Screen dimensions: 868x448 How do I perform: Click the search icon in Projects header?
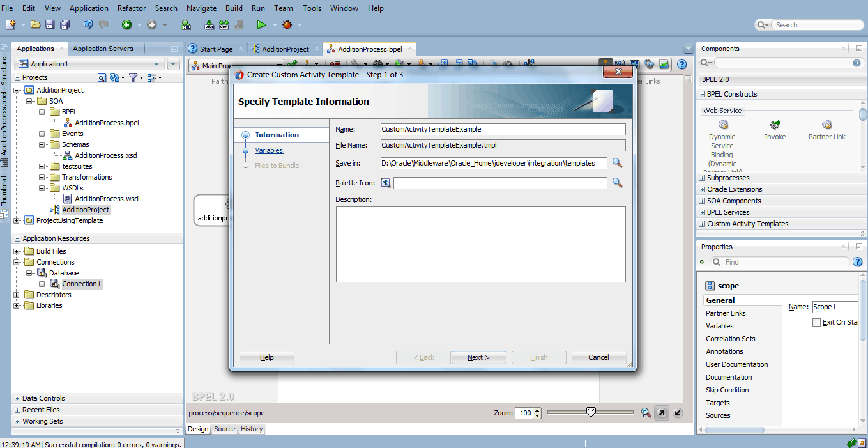coord(102,77)
